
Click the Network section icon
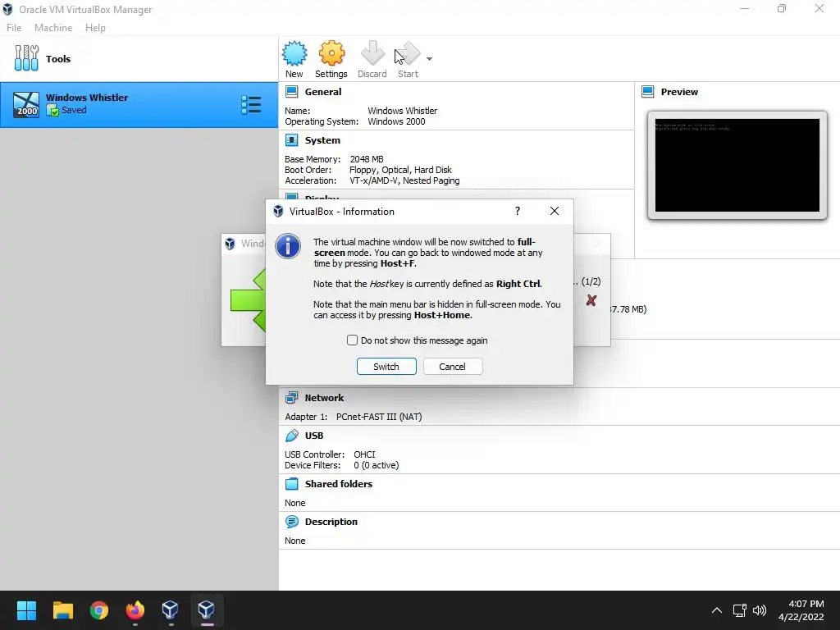click(291, 398)
